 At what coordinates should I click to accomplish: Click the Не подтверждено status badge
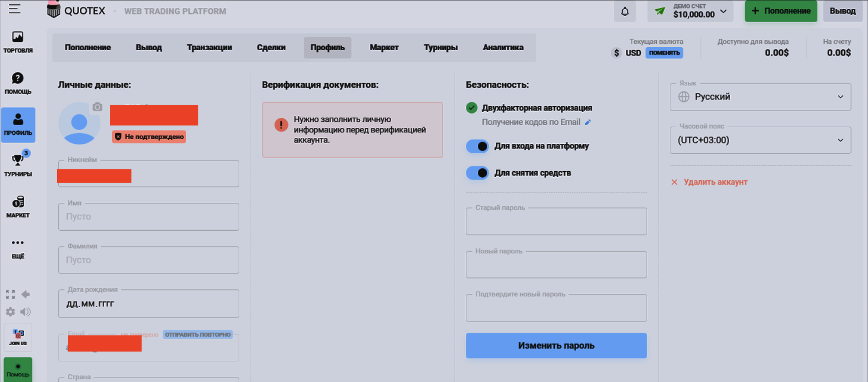click(149, 137)
